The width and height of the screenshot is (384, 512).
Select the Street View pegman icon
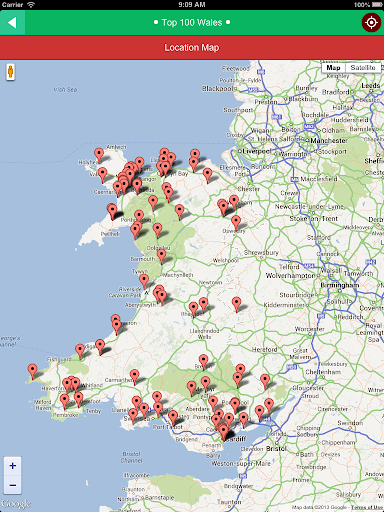[x=11, y=72]
